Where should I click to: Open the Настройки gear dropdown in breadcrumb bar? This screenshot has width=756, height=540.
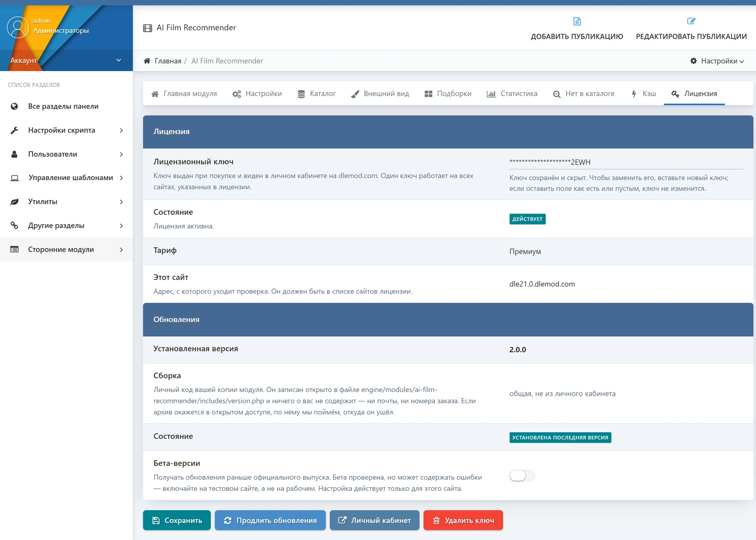tap(717, 61)
